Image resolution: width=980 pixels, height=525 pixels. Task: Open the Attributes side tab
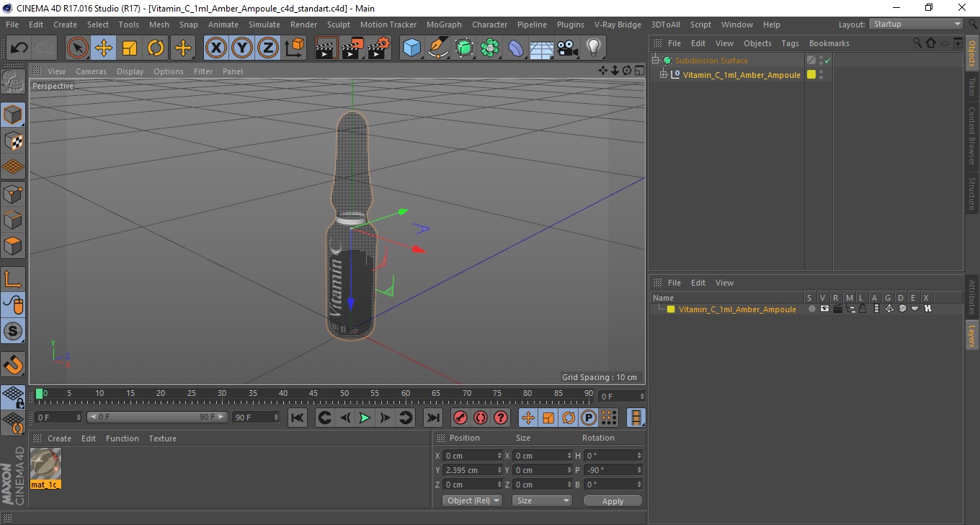972,297
